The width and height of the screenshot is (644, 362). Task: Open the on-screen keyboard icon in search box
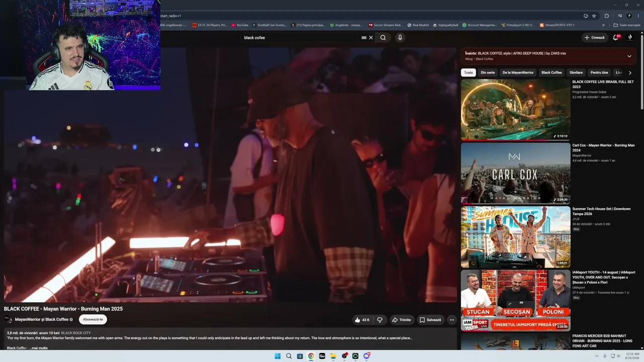[364, 38]
